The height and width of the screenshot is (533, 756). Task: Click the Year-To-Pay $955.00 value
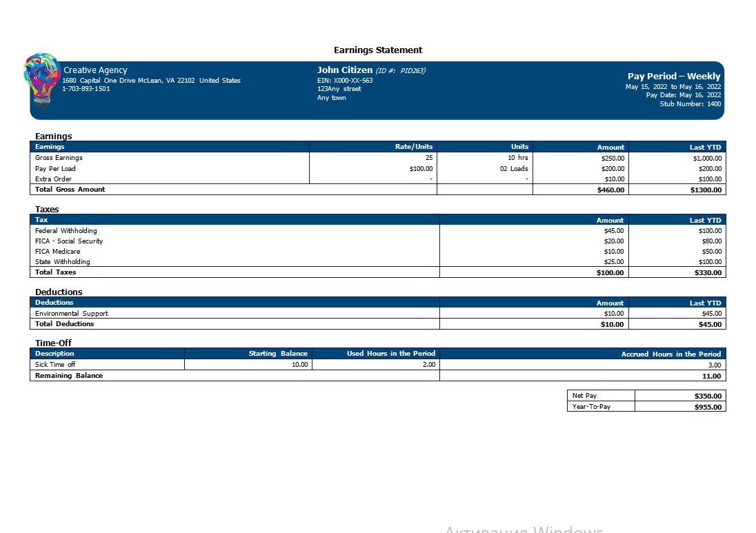[x=708, y=408]
